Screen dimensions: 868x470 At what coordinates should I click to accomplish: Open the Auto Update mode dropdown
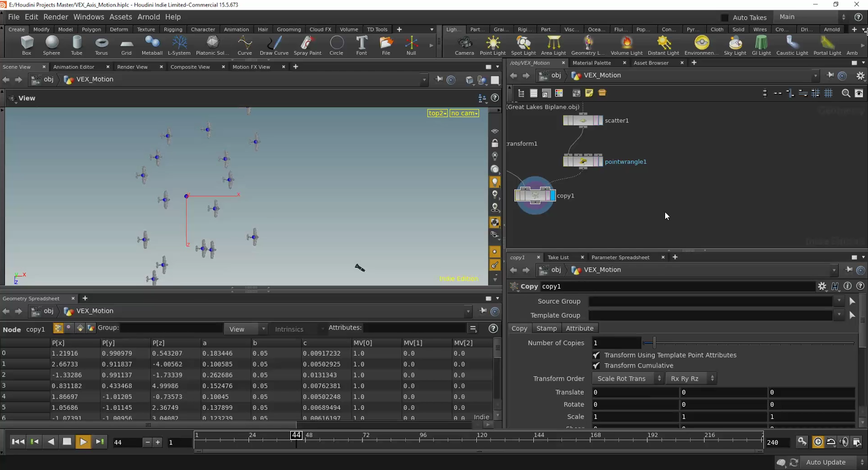coord(834,462)
